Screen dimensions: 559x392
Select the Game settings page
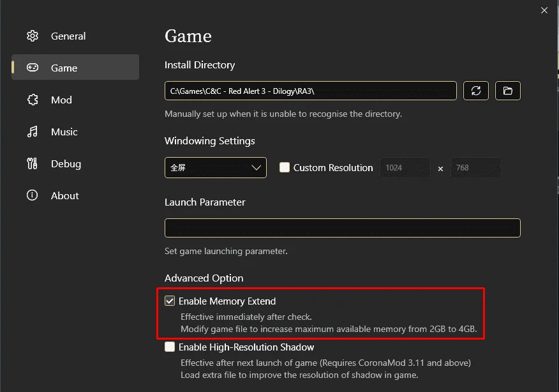pos(75,68)
